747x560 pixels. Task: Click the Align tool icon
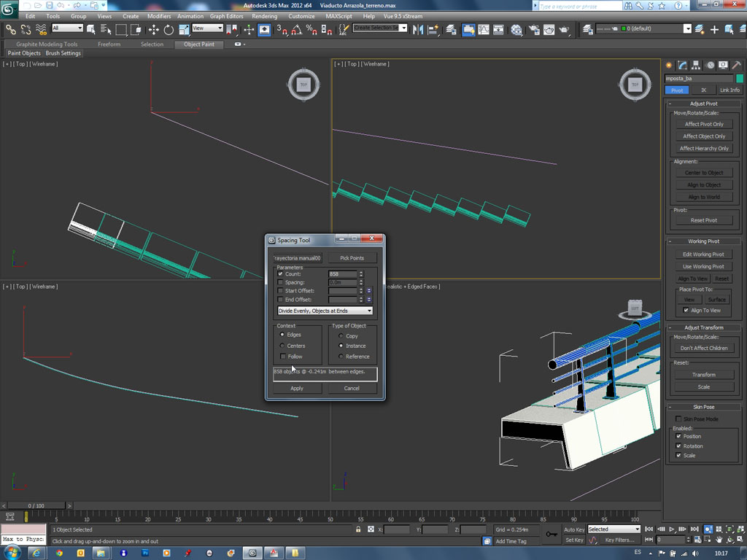[433, 29]
